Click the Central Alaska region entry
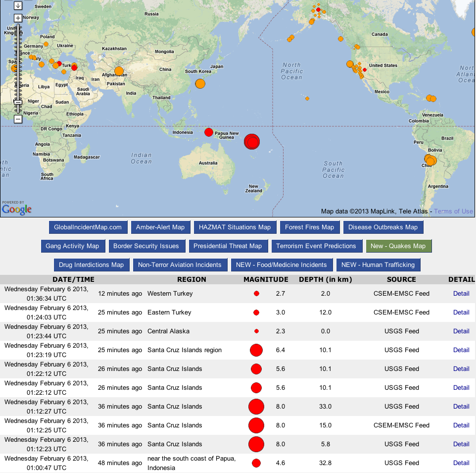 point(168,331)
